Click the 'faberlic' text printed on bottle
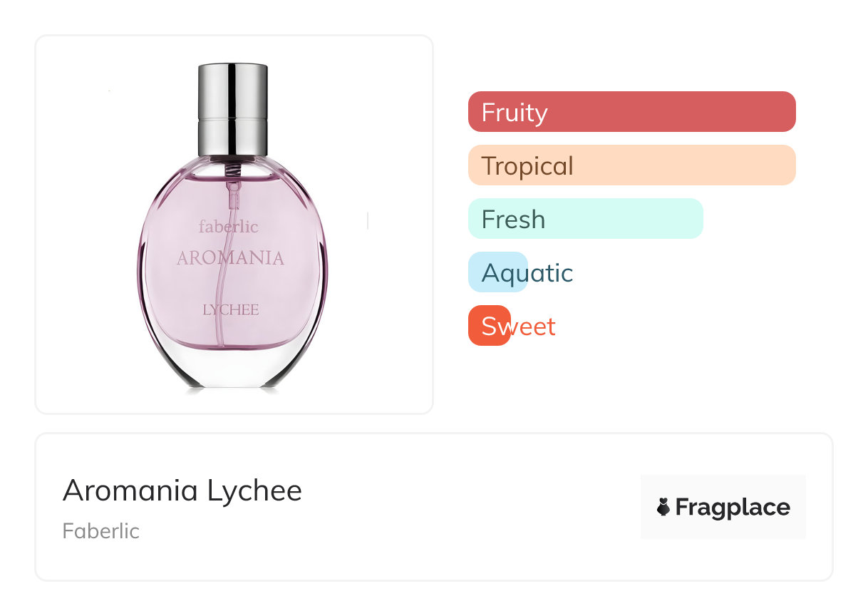Image resolution: width=868 pixels, height=616 pixels. [229, 227]
